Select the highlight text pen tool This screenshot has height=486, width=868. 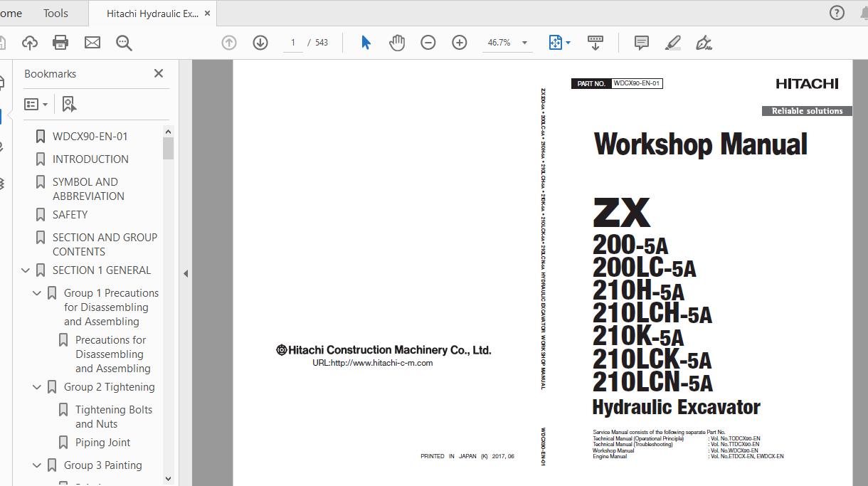pyautogui.click(x=673, y=43)
